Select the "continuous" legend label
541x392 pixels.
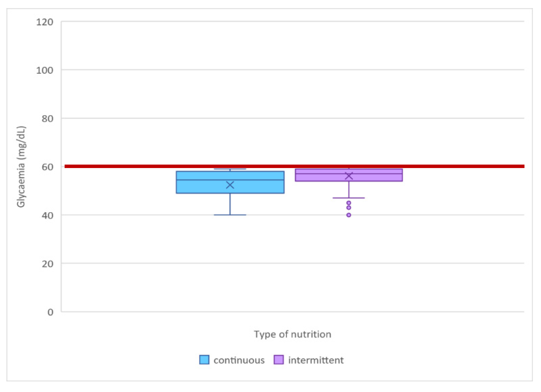[x=239, y=360]
